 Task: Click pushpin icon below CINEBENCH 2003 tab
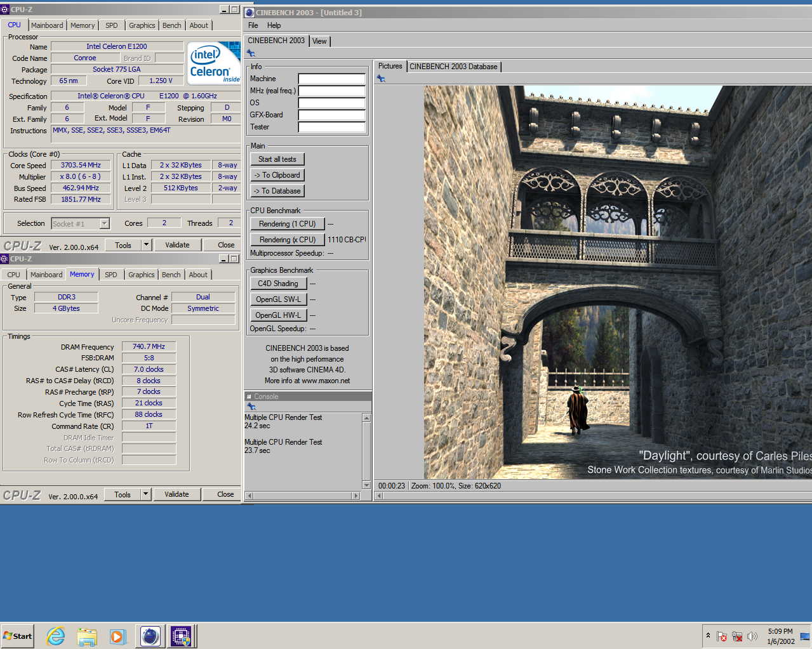(251, 53)
